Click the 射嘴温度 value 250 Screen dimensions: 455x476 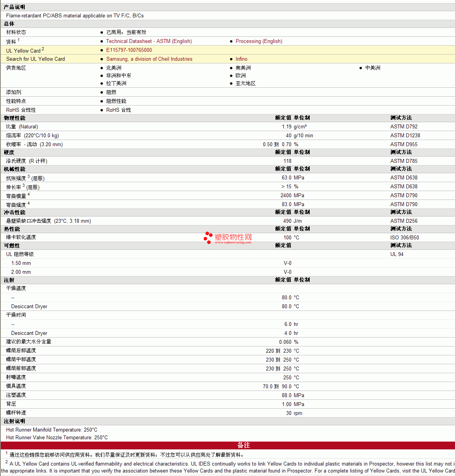288,377
